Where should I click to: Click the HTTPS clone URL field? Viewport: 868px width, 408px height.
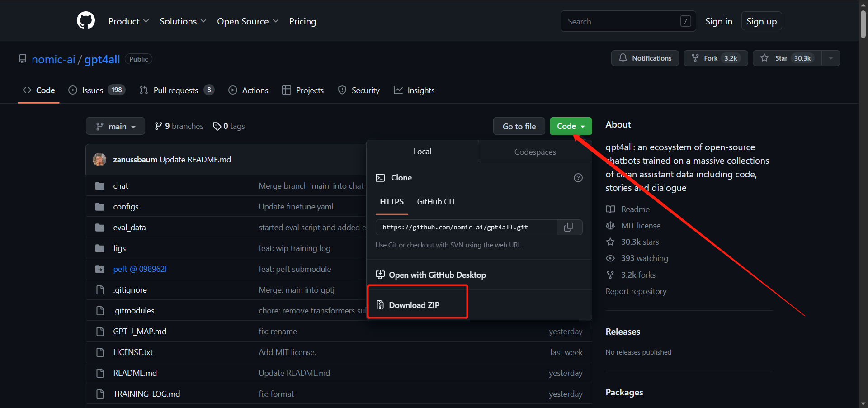point(466,227)
